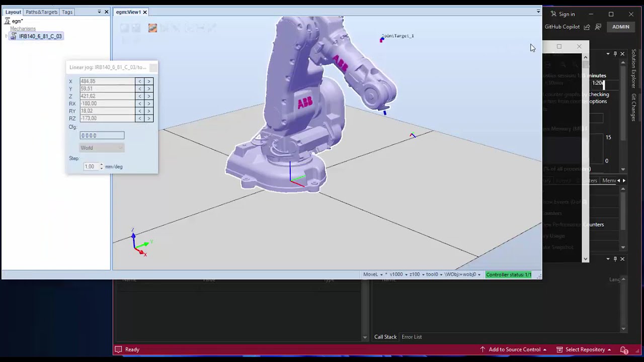Click the Ready status icon

118,349
